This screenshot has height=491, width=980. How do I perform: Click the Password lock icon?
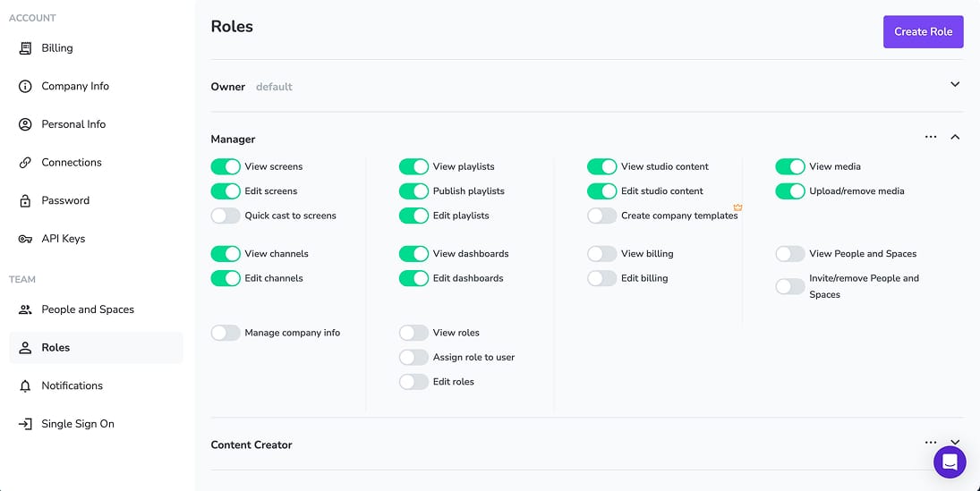click(x=25, y=200)
